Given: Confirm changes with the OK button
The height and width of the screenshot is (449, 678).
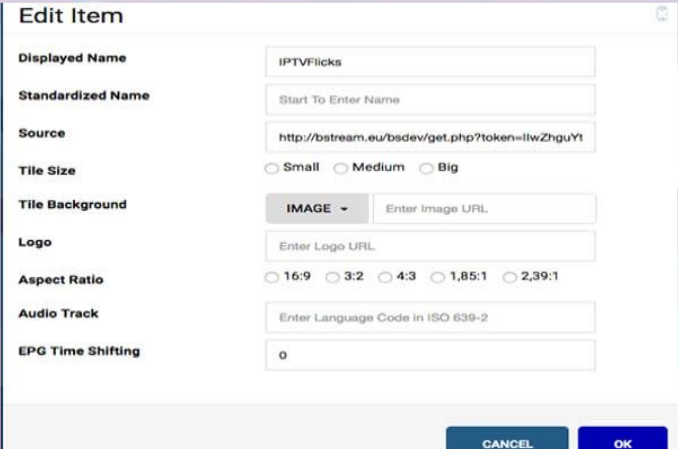Looking at the screenshot, I should click(622, 441).
